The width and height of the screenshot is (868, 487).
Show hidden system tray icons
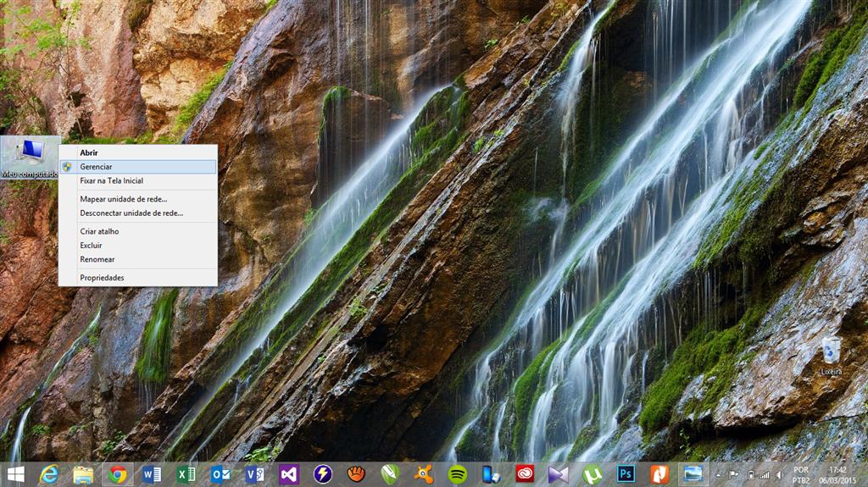pos(719,475)
